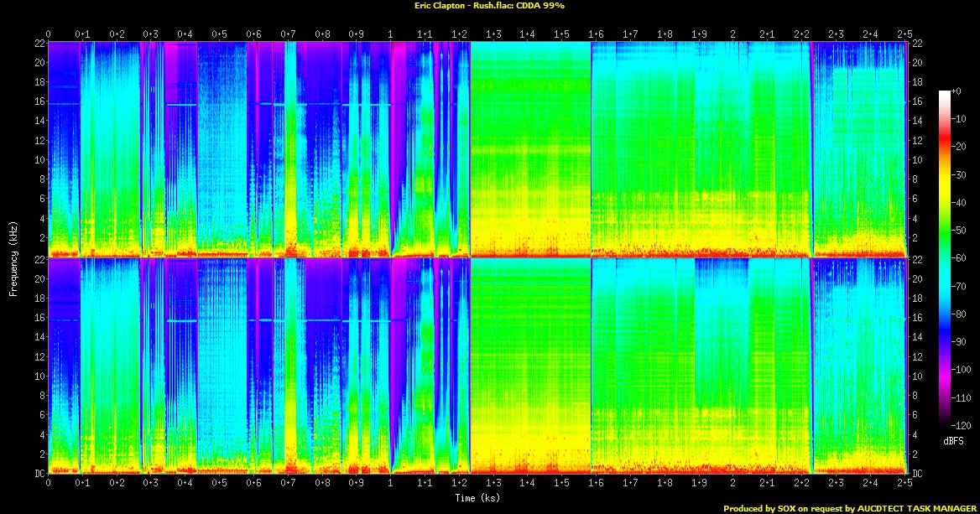Select the 0.5 tick on the bottom time axis
The width and height of the screenshot is (980, 514).
point(219,484)
